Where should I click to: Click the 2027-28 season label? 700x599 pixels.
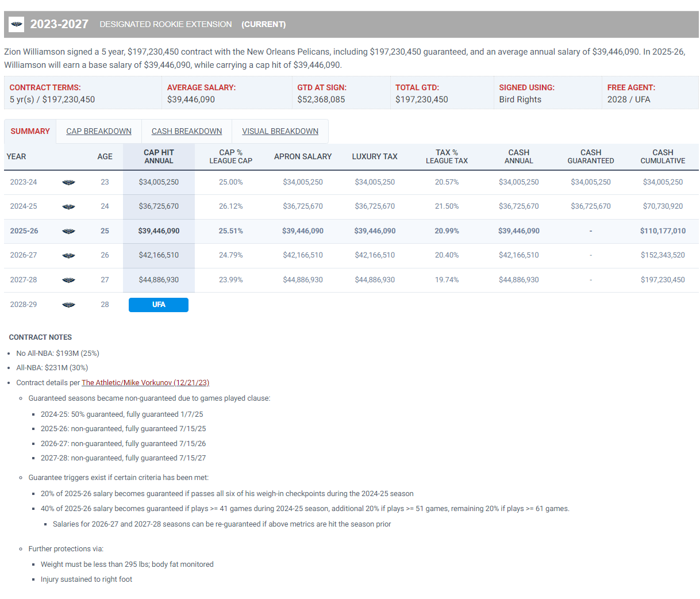click(x=24, y=280)
